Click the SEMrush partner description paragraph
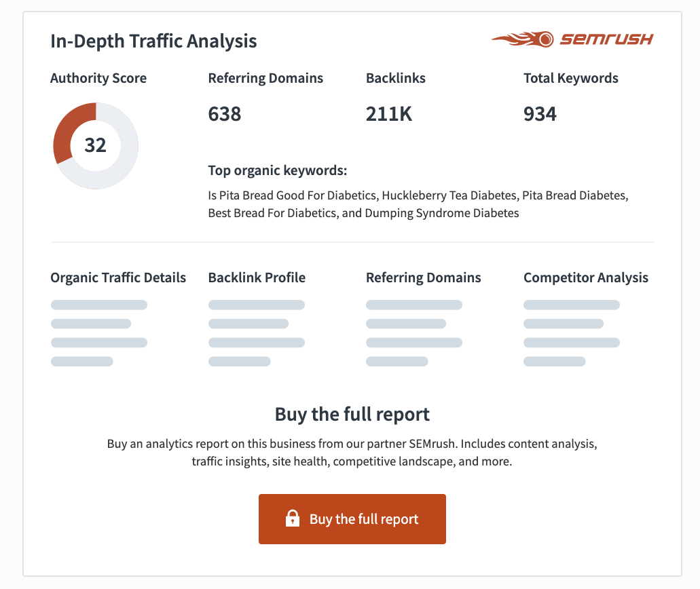 [x=352, y=453]
